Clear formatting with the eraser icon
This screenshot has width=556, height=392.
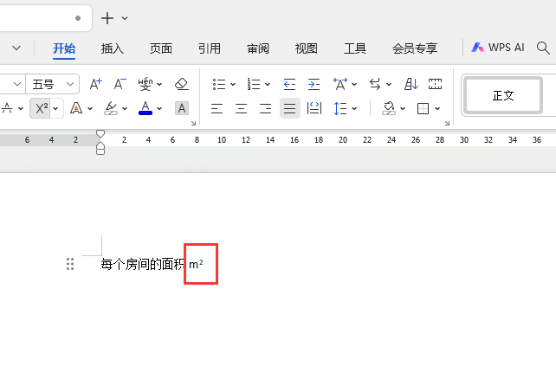pos(182,84)
